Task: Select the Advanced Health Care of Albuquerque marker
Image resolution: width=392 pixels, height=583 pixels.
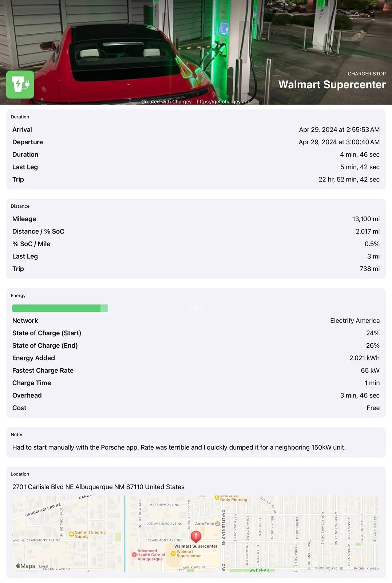Action: click(134, 555)
